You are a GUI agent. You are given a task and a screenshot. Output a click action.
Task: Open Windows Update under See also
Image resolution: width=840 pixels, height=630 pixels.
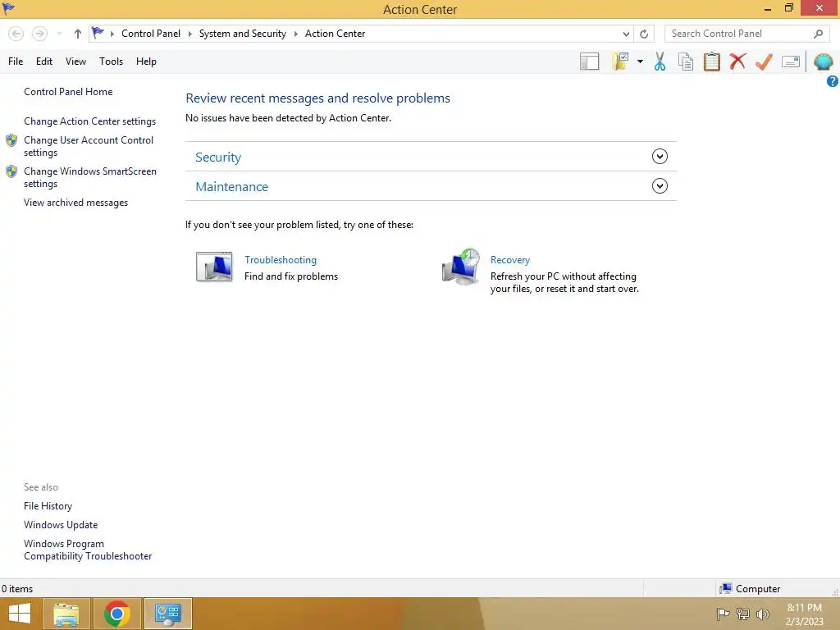pyautogui.click(x=61, y=524)
